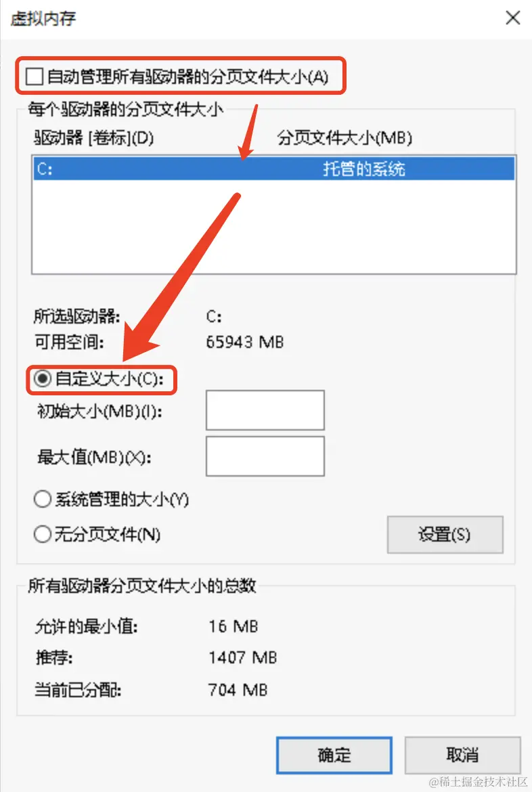This screenshot has width=532, height=792.
Task: Click the 初始大小(MB) input field
Action: (265, 410)
